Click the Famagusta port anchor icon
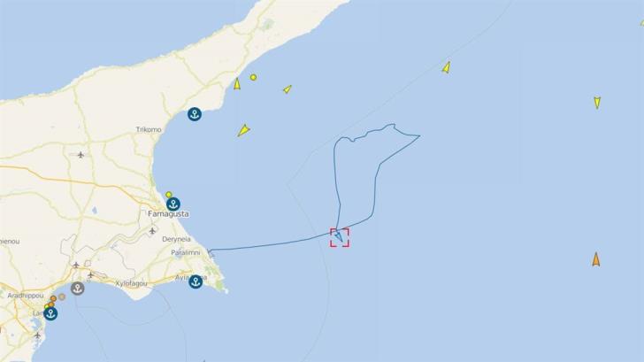The height and width of the screenshot is (362, 644). click(x=173, y=204)
